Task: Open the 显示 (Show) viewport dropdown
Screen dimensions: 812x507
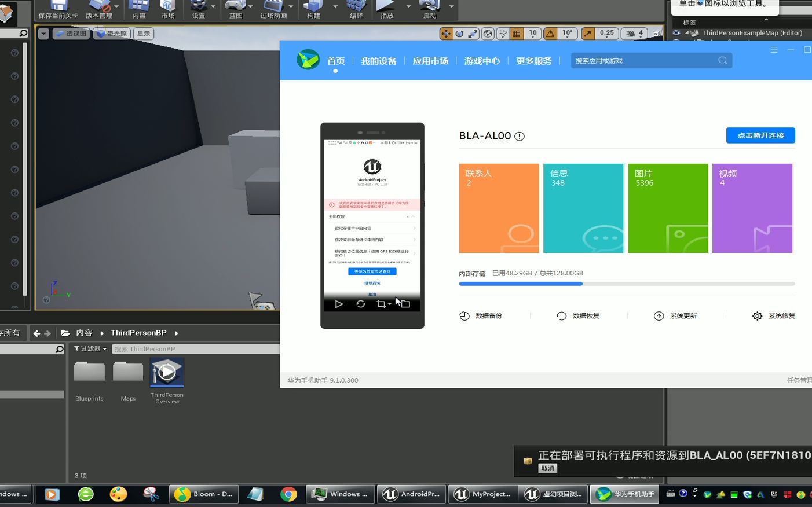Action: point(143,33)
